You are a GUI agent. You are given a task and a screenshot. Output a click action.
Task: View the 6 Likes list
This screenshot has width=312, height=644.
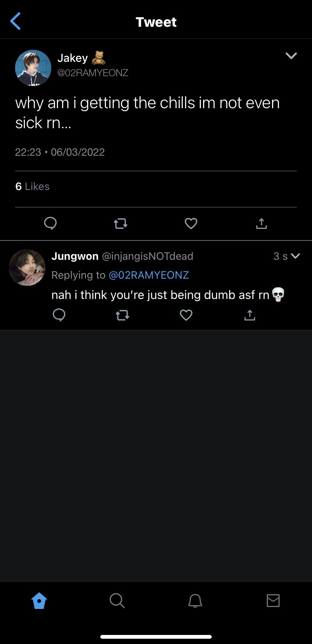(32, 186)
